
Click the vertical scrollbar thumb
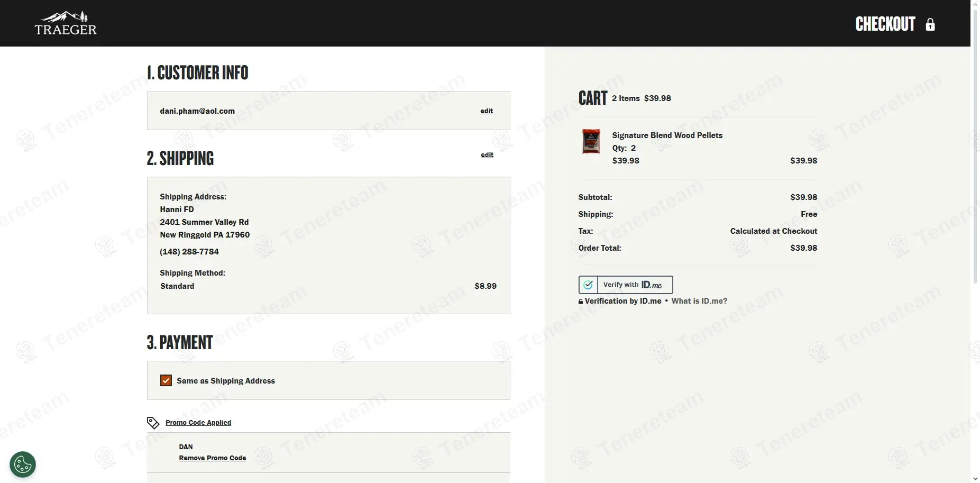tap(975, 143)
